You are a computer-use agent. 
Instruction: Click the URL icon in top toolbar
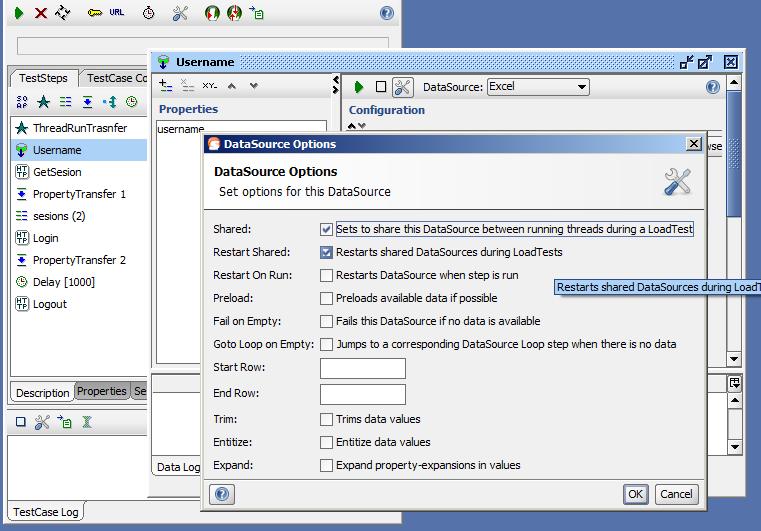[x=117, y=13]
